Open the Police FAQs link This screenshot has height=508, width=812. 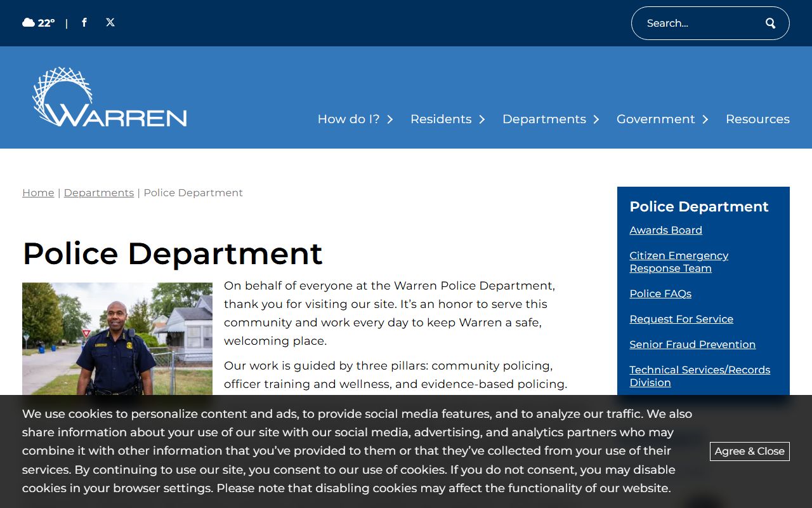click(660, 294)
